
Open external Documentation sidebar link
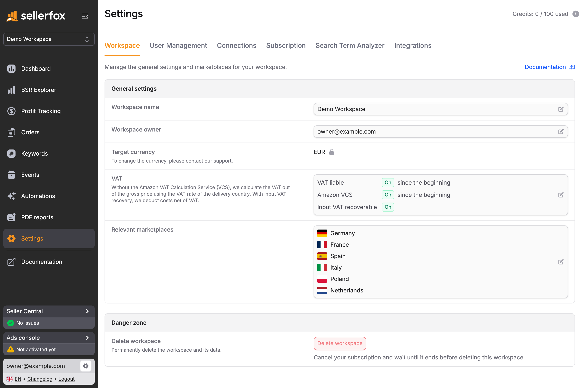[x=49, y=262]
